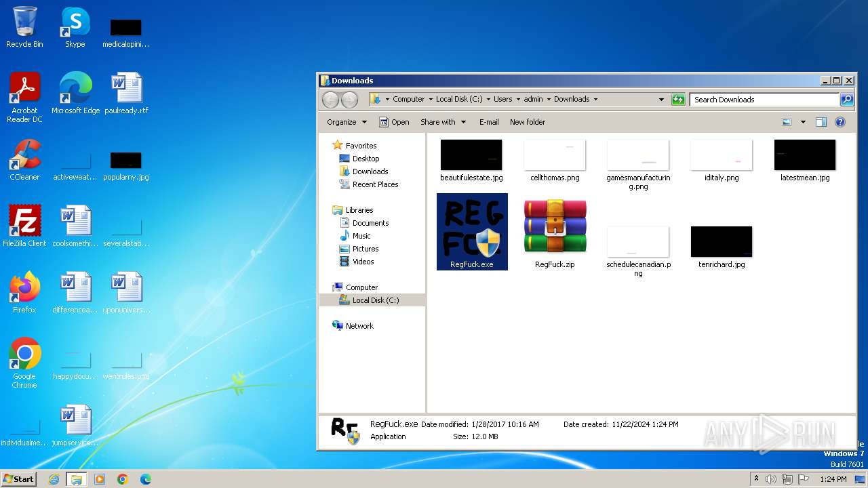Select the coolsomethi... Word document
The height and width of the screenshot is (488, 868).
point(75,226)
